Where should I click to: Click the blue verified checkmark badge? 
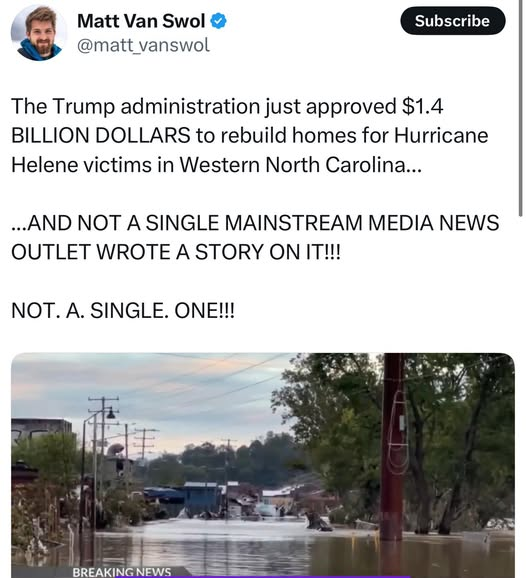[218, 21]
